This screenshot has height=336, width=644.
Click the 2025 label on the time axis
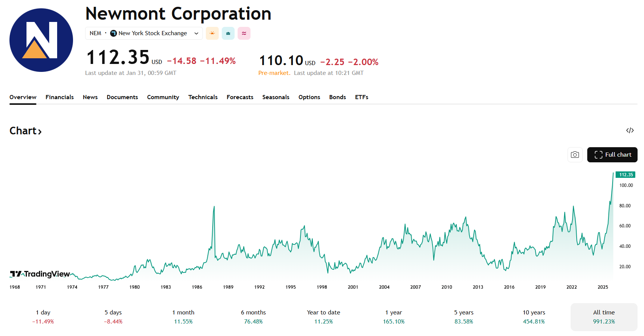click(x=603, y=287)
